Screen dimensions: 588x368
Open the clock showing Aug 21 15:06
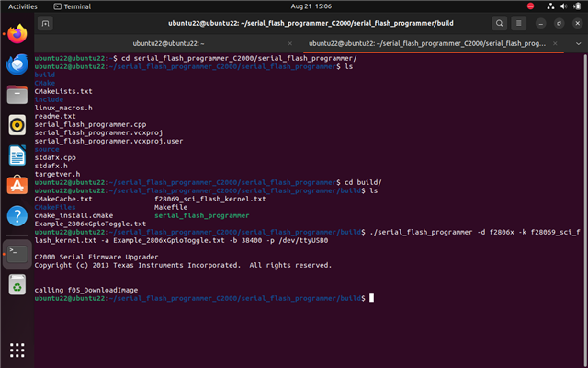[311, 6]
